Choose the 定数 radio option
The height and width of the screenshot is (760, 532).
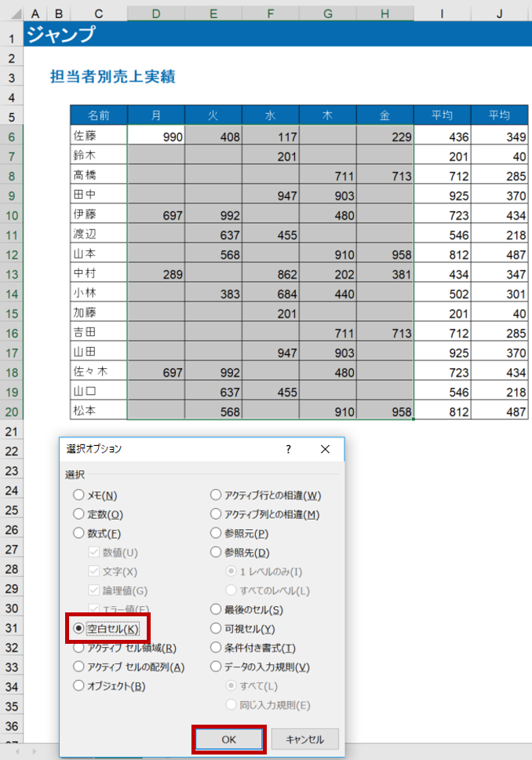[x=78, y=514]
